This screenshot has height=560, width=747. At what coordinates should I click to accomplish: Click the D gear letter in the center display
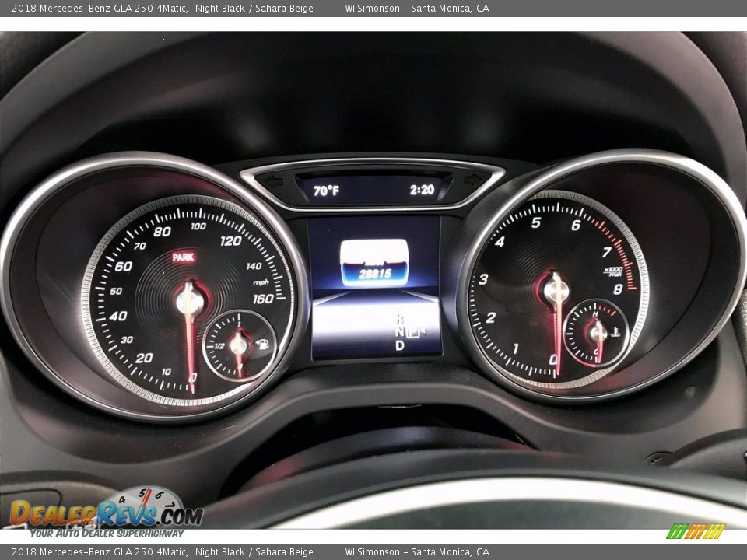click(x=400, y=345)
